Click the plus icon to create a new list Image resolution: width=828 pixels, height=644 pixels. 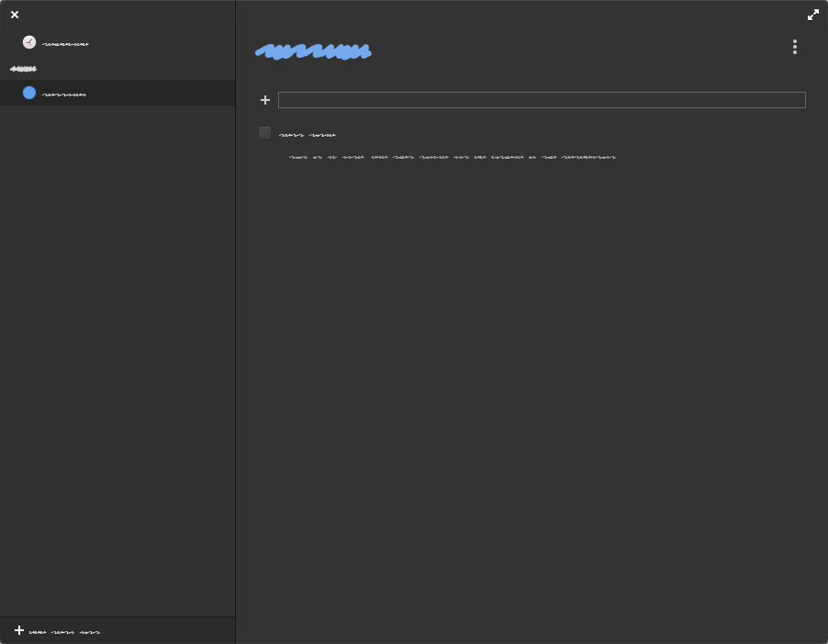click(19, 630)
